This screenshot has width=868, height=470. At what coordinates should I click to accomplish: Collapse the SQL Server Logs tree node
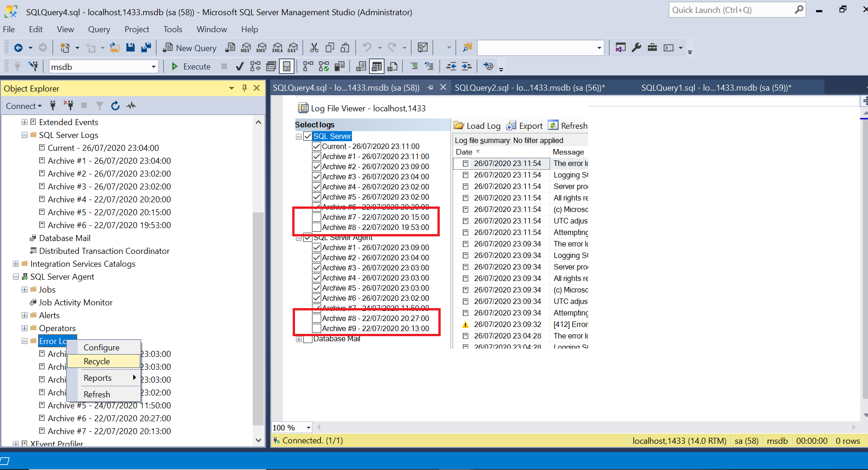click(x=24, y=135)
